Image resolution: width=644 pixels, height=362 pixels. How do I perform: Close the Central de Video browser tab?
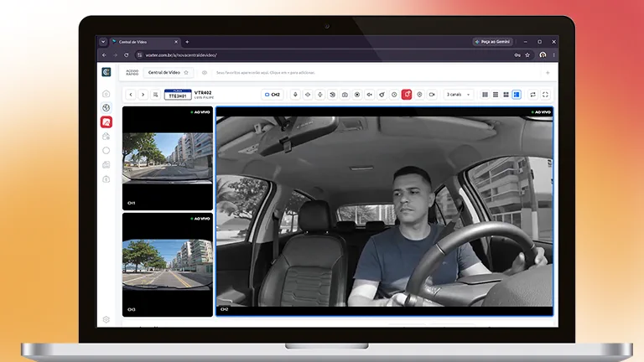pyautogui.click(x=176, y=42)
